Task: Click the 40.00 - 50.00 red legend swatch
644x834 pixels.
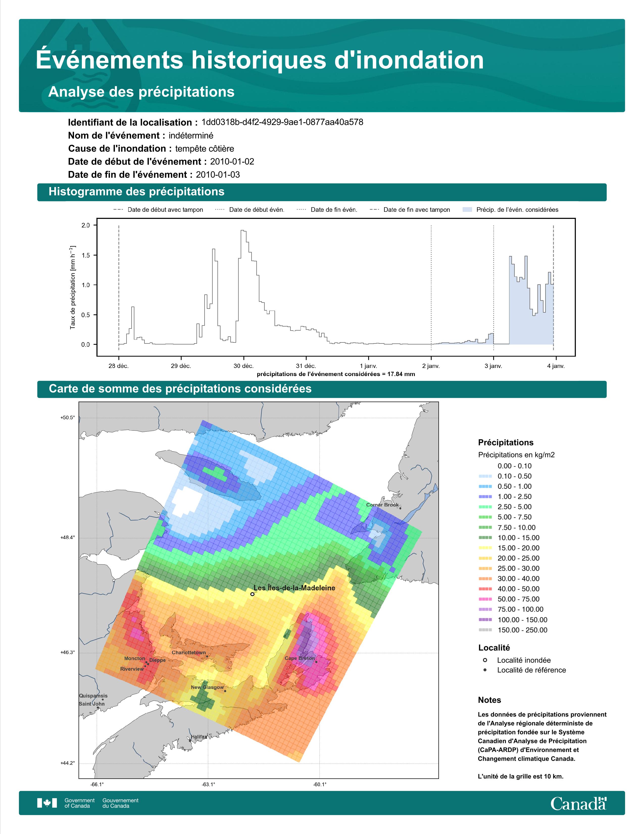Action: (x=485, y=589)
